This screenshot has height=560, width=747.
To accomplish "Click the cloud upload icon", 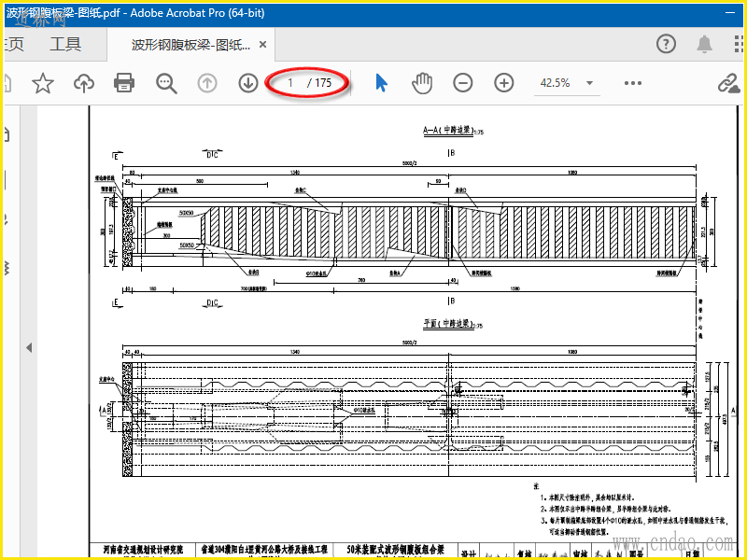I will 84,83.
